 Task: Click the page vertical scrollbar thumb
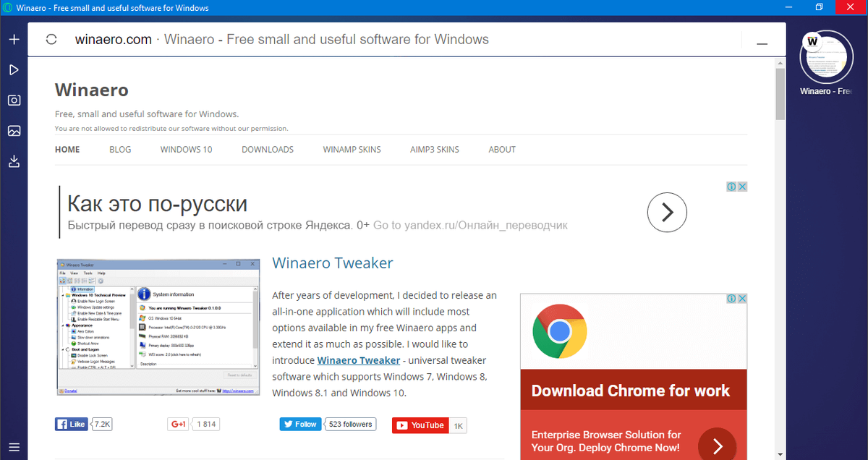(780, 95)
